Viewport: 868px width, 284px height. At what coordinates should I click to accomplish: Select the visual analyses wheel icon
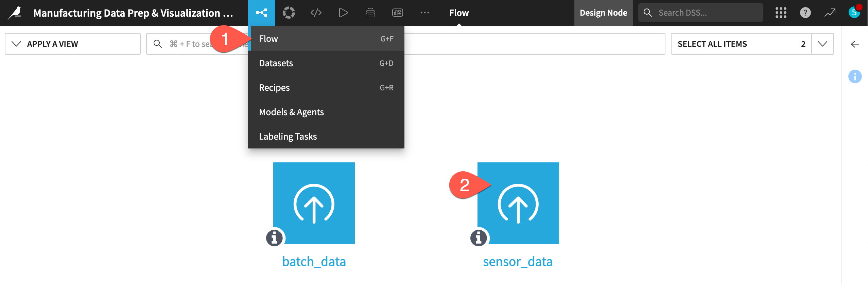click(x=289, y=13)
